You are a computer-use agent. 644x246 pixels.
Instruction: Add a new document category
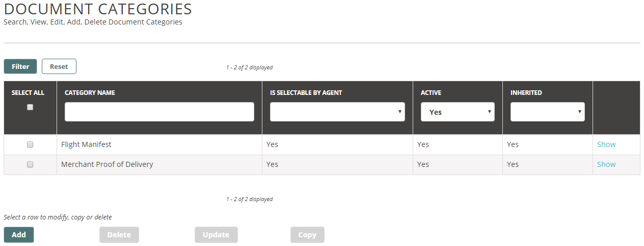(19, 235)
